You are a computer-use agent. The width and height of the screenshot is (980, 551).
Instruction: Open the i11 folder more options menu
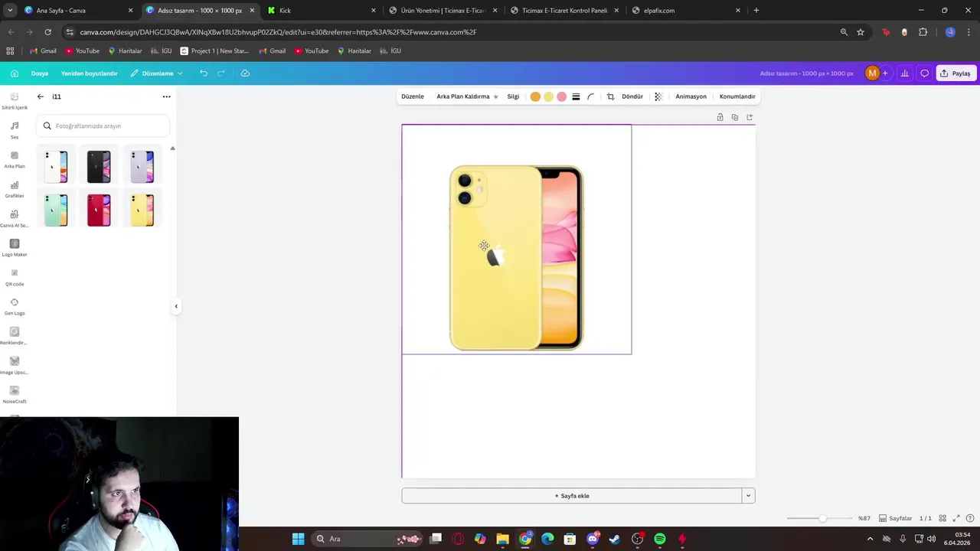point(166,96)
